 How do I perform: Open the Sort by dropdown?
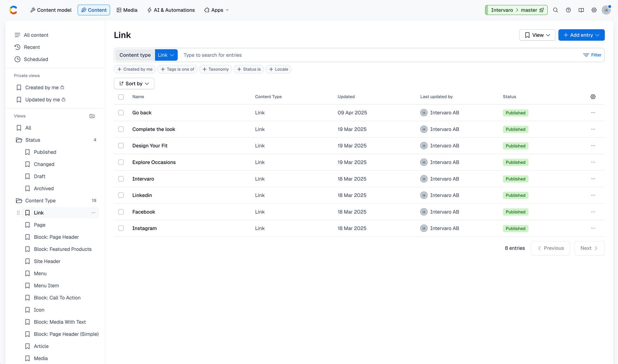pos(134,84)
